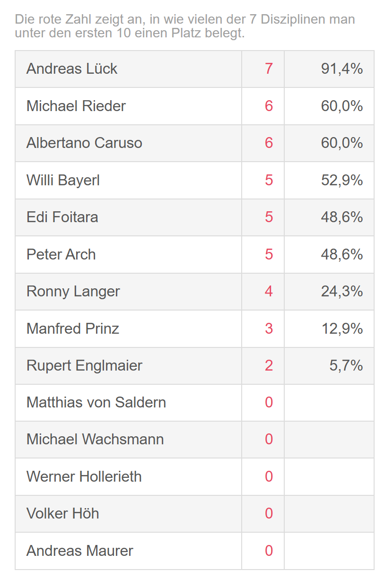The width and height of the screenshot is (385, 588).
Task: Click on Michael Wachsmann
Action: click(95, 440)
